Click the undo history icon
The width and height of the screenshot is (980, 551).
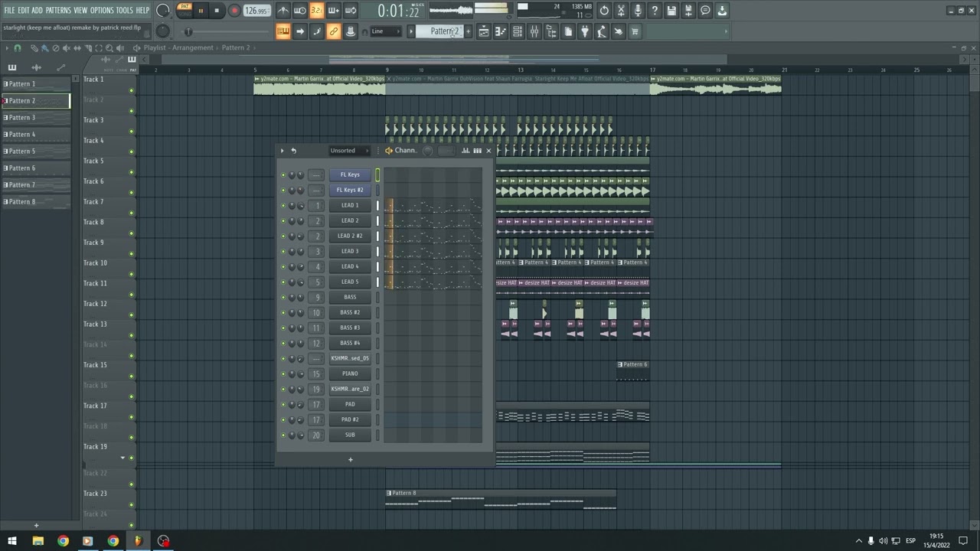604,11
